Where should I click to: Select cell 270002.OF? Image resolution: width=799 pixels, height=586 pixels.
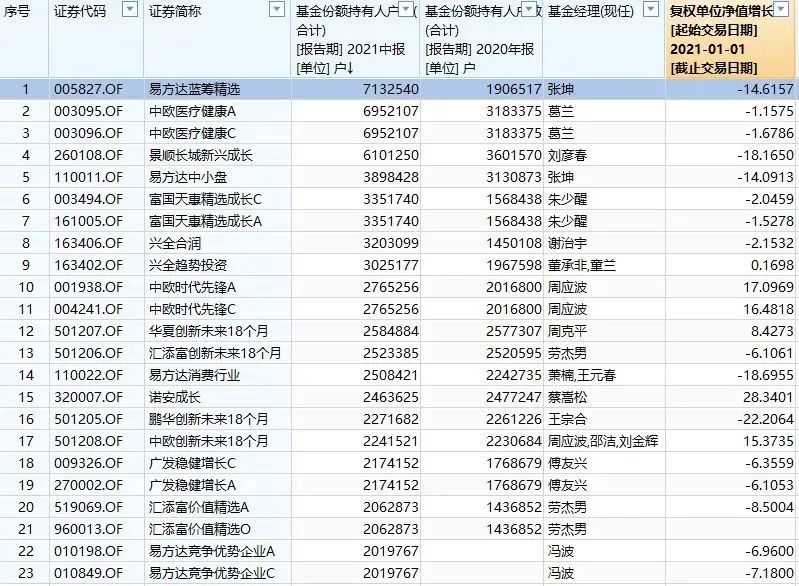tap(89, 485)
